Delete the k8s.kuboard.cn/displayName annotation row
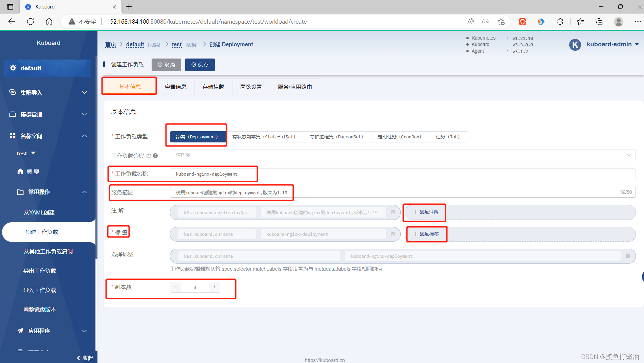The image size is (644, 363). point(393,212)
